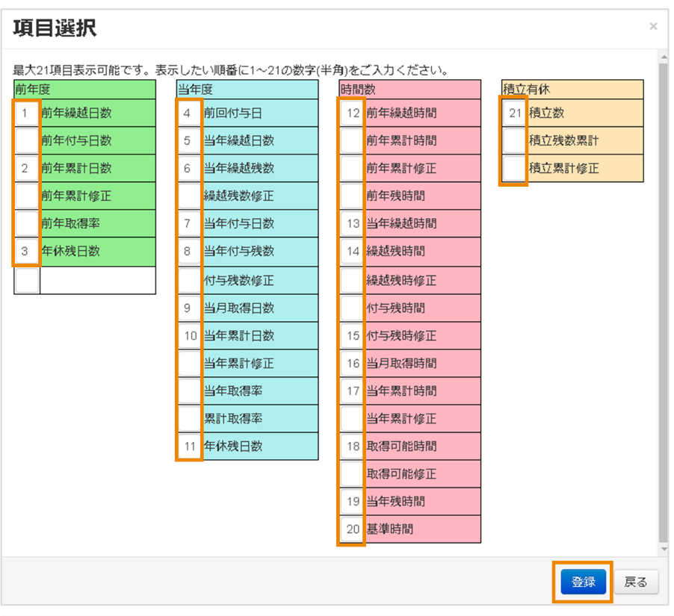The image size is (674, 616).
Task: Click the 当月取得日数 input field
Action: [189, 307]
